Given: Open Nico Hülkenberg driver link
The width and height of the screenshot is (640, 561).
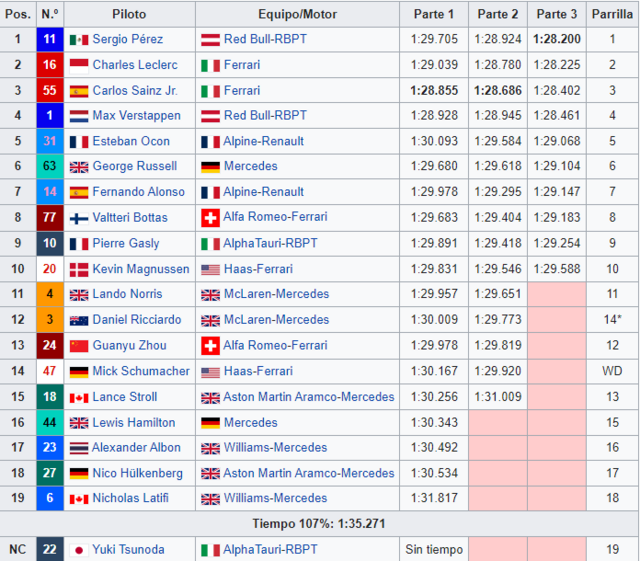Looking at the screenshot, I should [x=138, y=473].
